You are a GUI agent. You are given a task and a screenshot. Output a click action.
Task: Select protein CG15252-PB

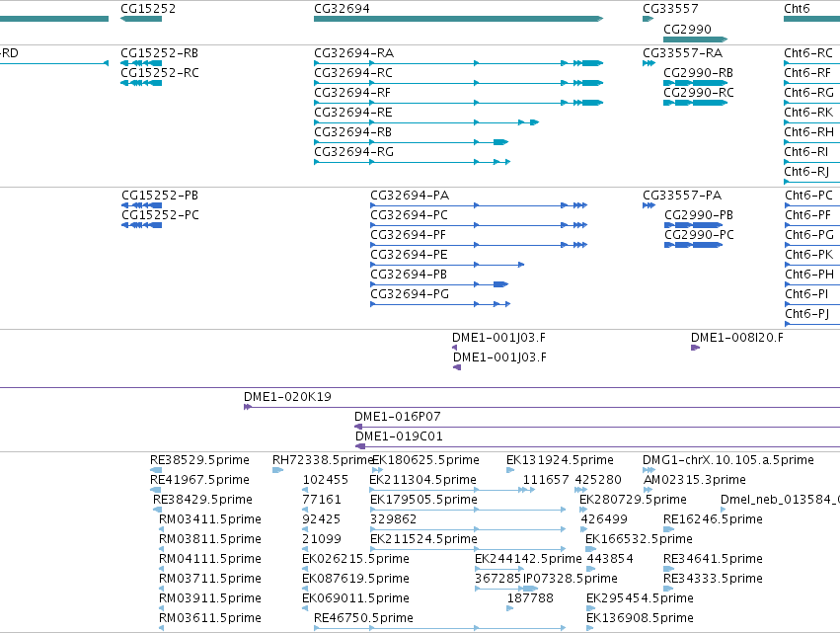click(160, 196)
